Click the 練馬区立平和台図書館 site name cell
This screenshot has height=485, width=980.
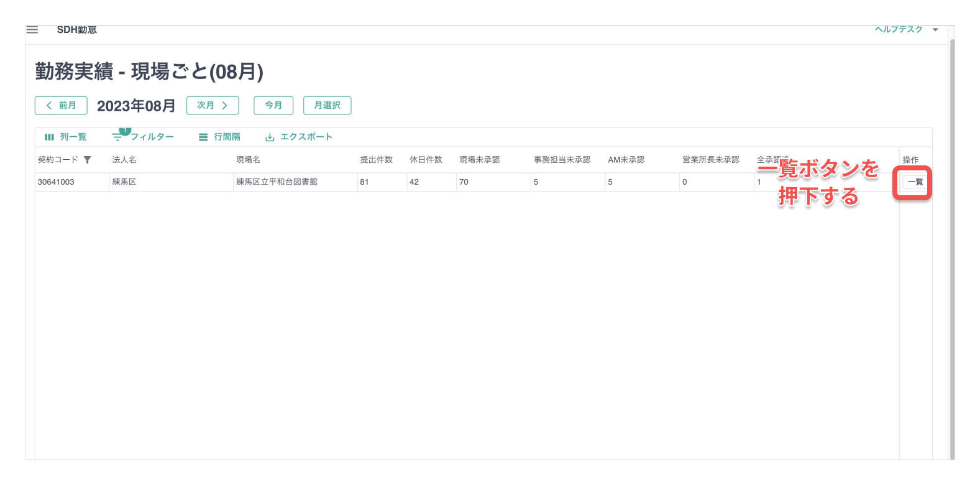(277, 182)
